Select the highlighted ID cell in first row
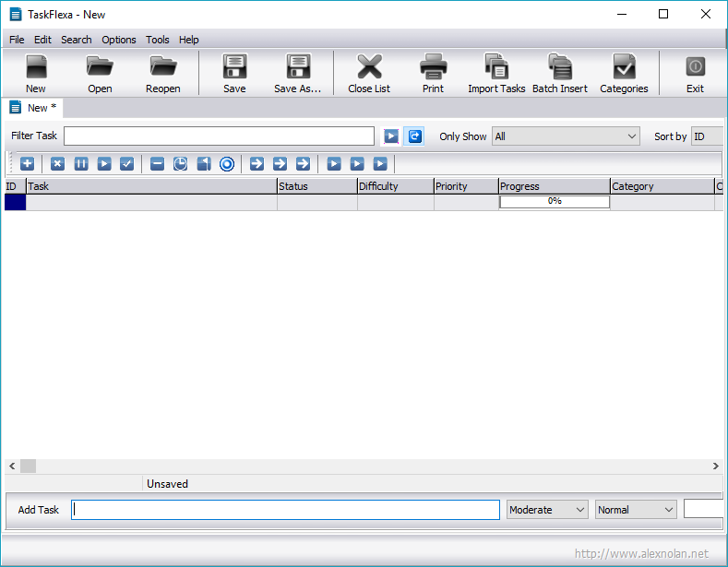The height and width of the screenshot is (567, 728). [15, 202]
